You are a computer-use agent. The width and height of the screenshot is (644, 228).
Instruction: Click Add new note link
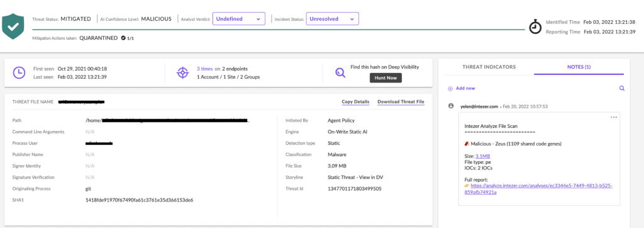click(465, 88)
